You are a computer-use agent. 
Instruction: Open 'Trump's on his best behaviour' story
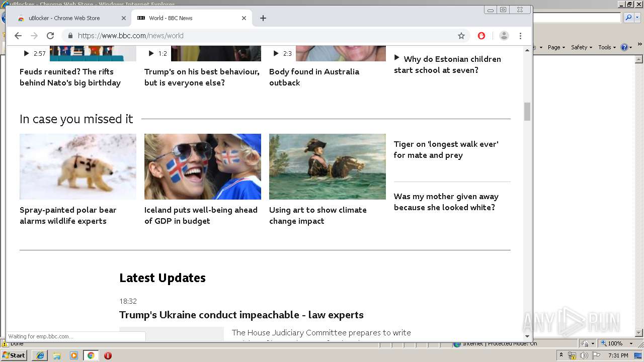pyautogui.click(x=202, y=77)
